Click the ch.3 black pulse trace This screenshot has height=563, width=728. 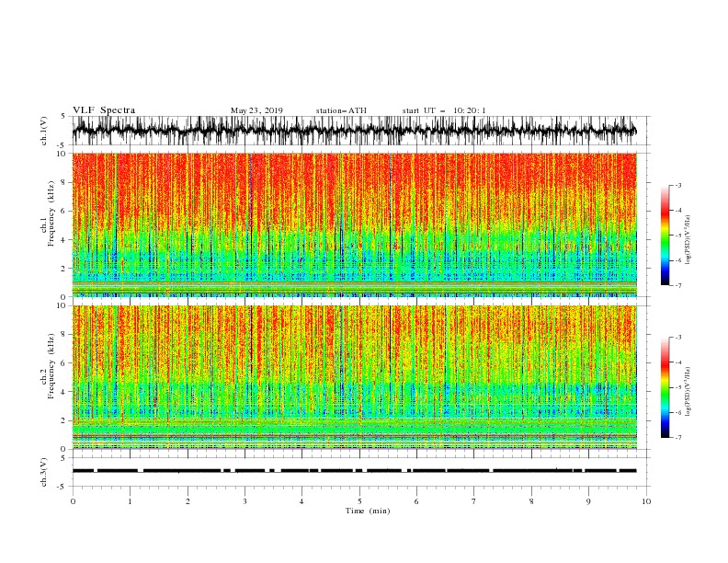point(354,471)
